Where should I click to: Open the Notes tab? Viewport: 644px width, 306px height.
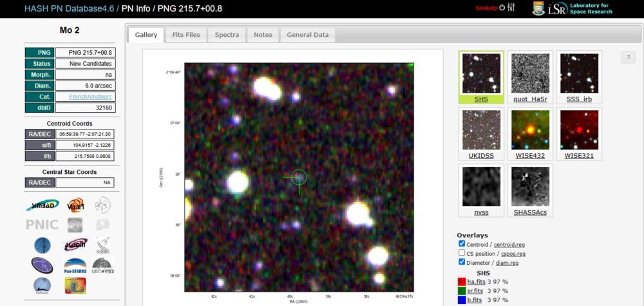pyautogui.click(x=263, y=35)
